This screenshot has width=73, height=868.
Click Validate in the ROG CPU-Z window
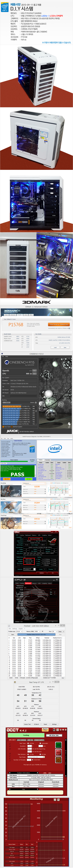[x=42, y=573]
